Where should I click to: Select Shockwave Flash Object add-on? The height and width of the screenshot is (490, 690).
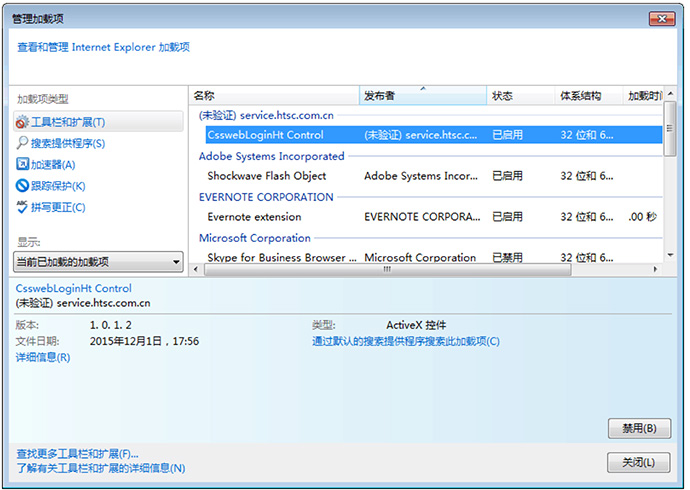pyautogui.click(x=266, y=176)
